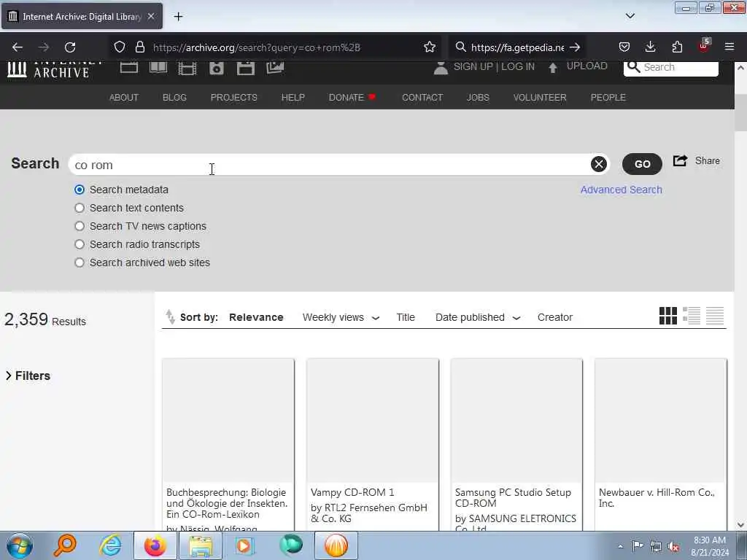Open Advanced Search link
The height and width of the screenshot is (560, 747).
tap(622, 190)
